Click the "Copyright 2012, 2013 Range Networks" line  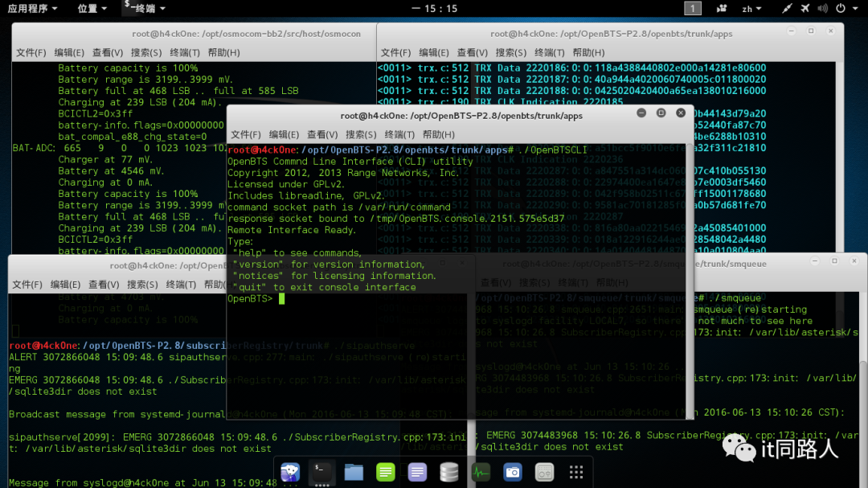pyautogui.click(x=343, y=173)
